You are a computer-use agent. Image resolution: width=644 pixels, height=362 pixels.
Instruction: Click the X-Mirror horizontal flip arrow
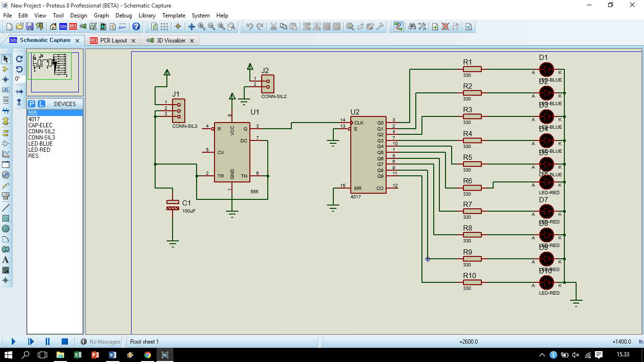click(19, 91)
